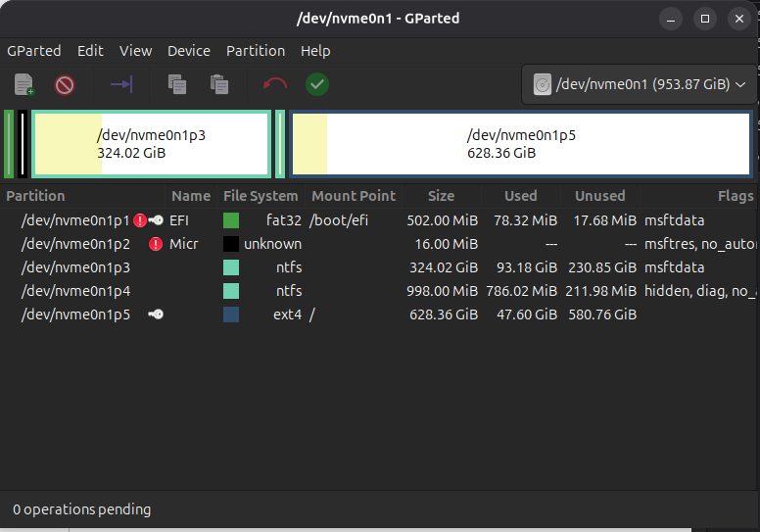Click the Resize/Move partition toolbar icon
Viewport: 760px width, 532px height.
(121, 85)
